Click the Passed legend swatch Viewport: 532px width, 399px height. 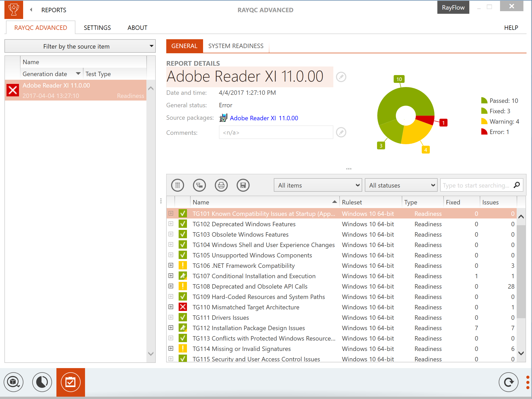[x=484, y=101]
